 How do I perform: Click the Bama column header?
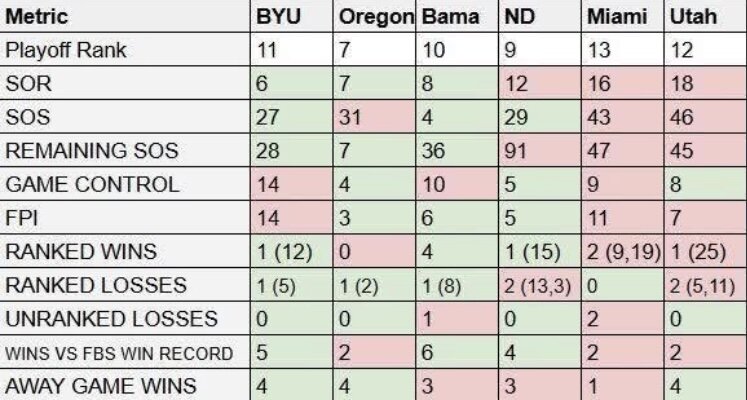click(x=446, y=17)
